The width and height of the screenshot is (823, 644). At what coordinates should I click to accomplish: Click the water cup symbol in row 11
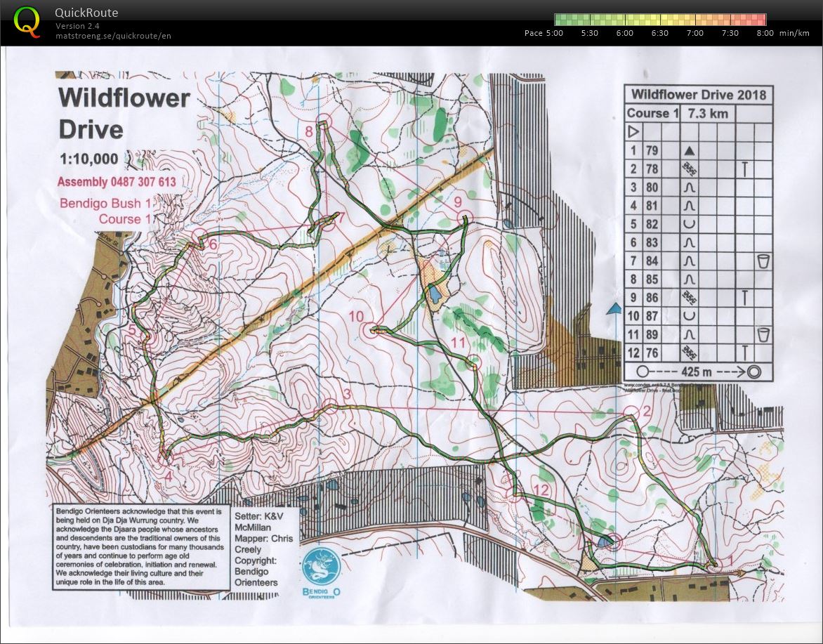tap(763, 335)
